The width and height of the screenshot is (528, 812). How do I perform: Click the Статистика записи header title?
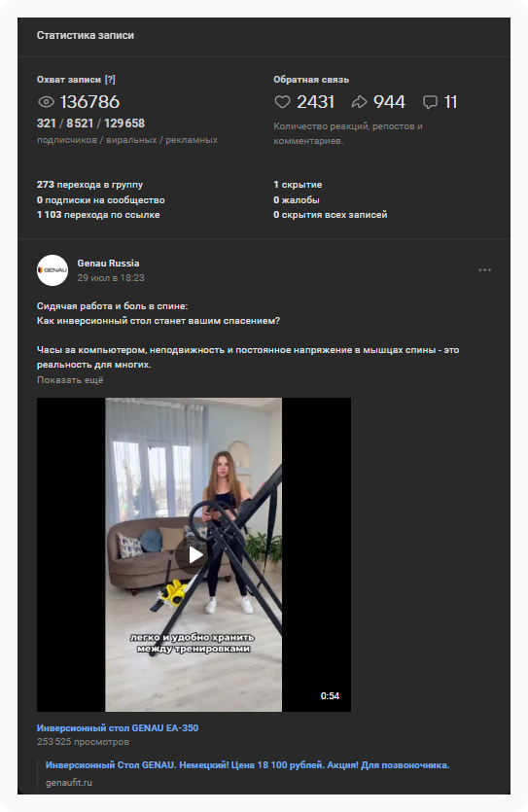coord(86,35)
